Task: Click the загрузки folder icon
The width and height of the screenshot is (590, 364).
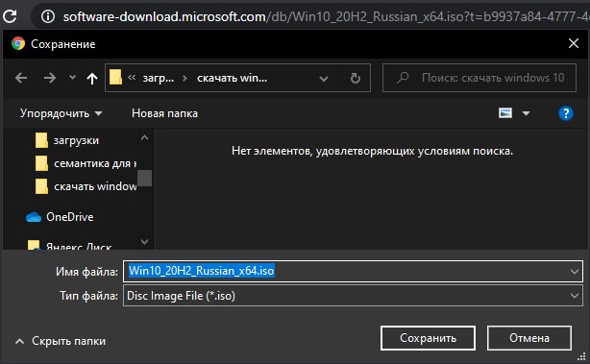Action: [x=41, y=140]
